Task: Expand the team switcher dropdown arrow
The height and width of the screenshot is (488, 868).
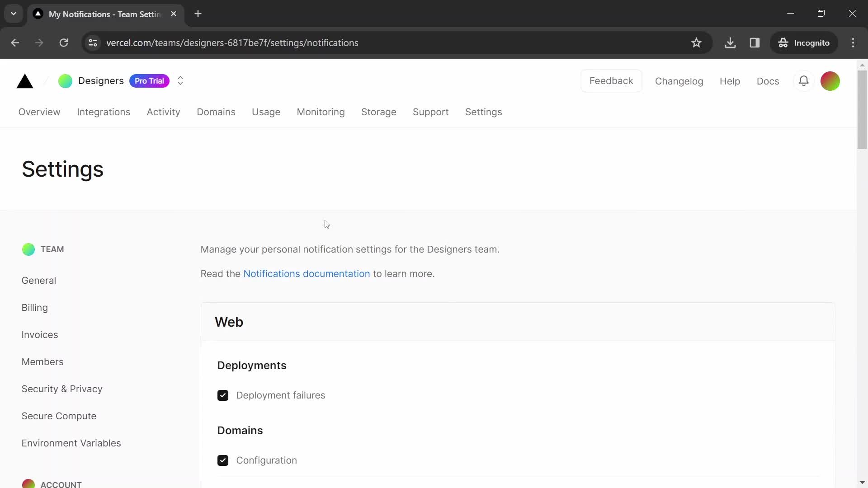Action: tap(180, 81)
